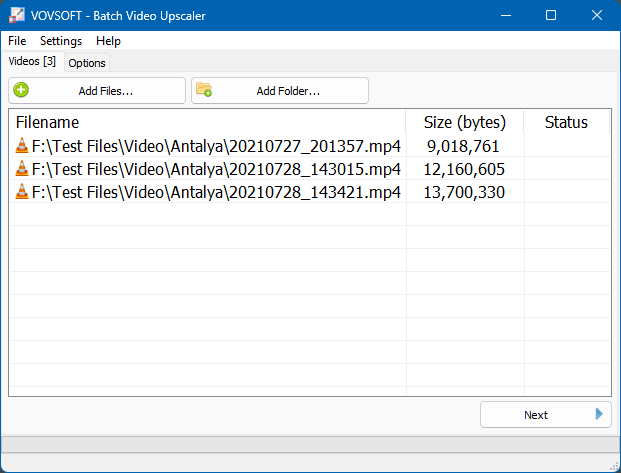Select file path ending 20210728_143015.mp4
Screen dimensions: 621x473
pyautogui.click(x=216, y=169)
